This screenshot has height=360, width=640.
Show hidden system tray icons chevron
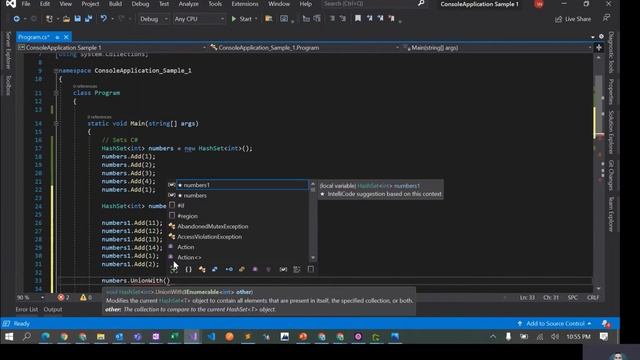pyautogui.click(x=493, y=337)
